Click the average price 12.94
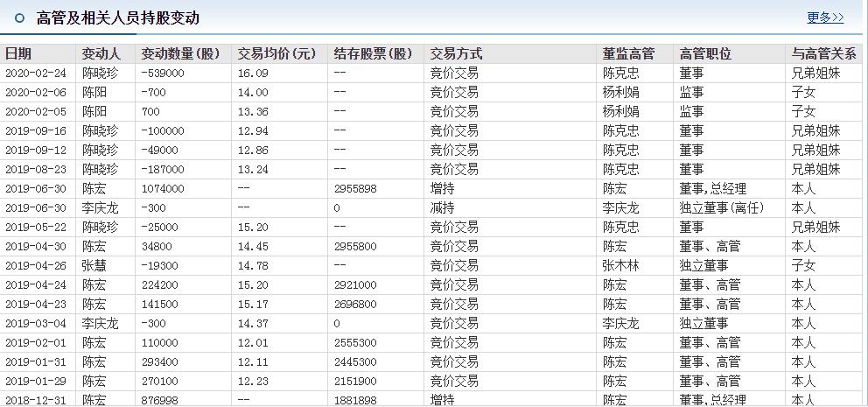Screen dimensions: 868x407 pyautogui.click(x=253, y=131)
